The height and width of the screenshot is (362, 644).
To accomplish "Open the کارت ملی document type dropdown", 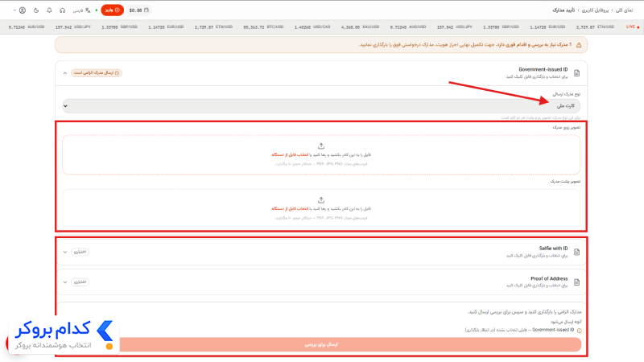I will (x=321, y=106).
